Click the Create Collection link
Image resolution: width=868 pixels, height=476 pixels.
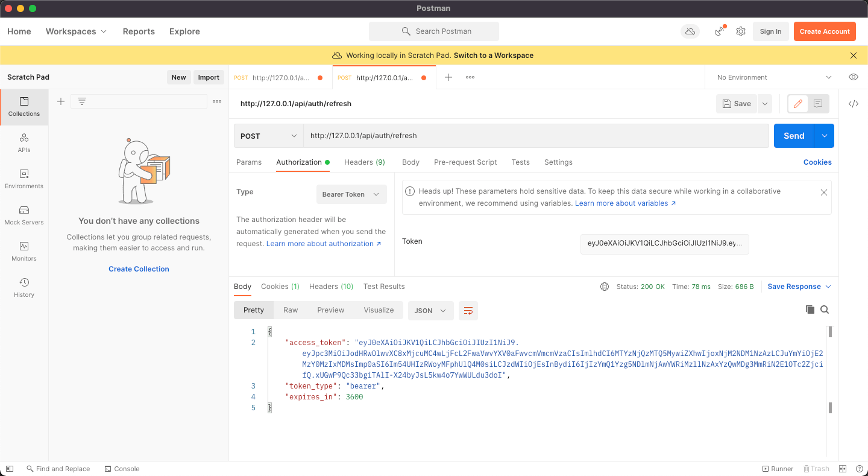[139, 269]
